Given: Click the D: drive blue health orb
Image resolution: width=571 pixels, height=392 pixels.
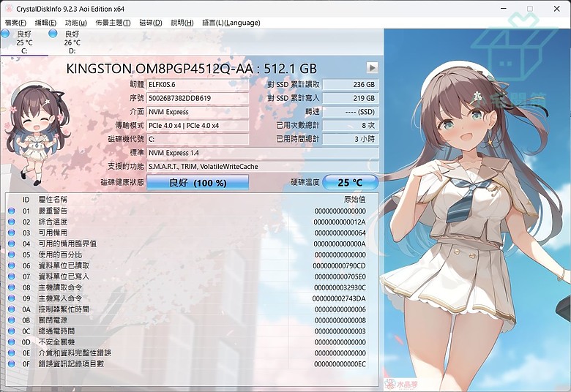Looking at the screenshot, I should (x=53, y=34).
